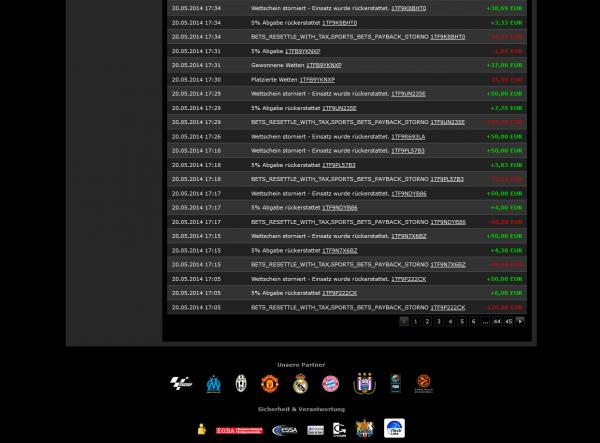Open bet slip 1TF9K8BHT0 in first Wettschein storniert row
The width and height of the screenshot is (600, 443).
407,7
